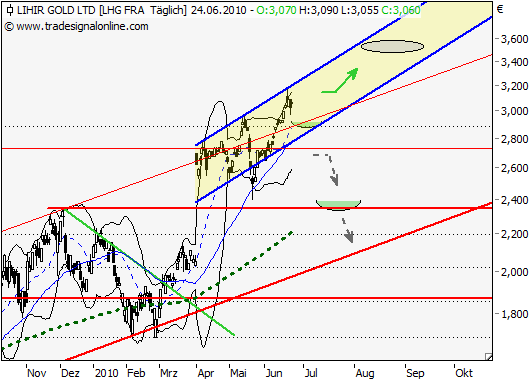The width and height of the screenshot is (531, 380).
Task: Click the Mai label on time axis
Action: point(238,373)
